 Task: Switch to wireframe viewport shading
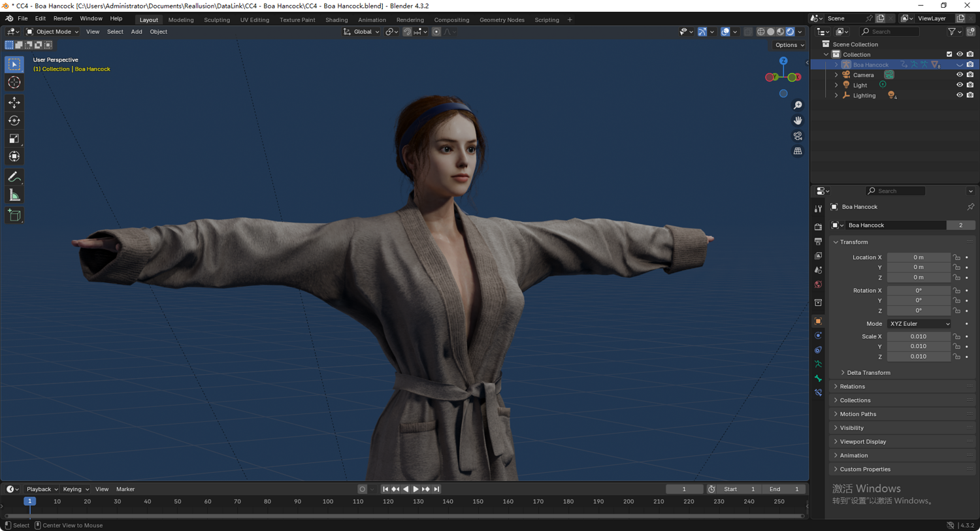point(761,31)
